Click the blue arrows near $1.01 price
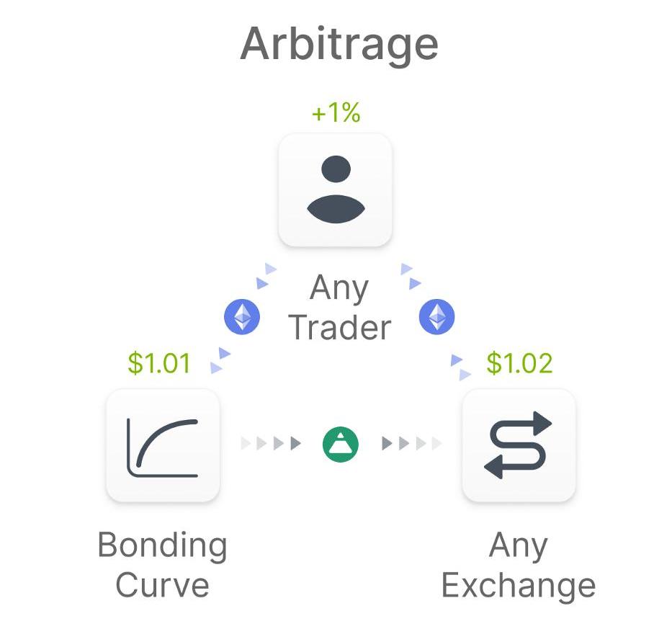 [x=220, y=360]
